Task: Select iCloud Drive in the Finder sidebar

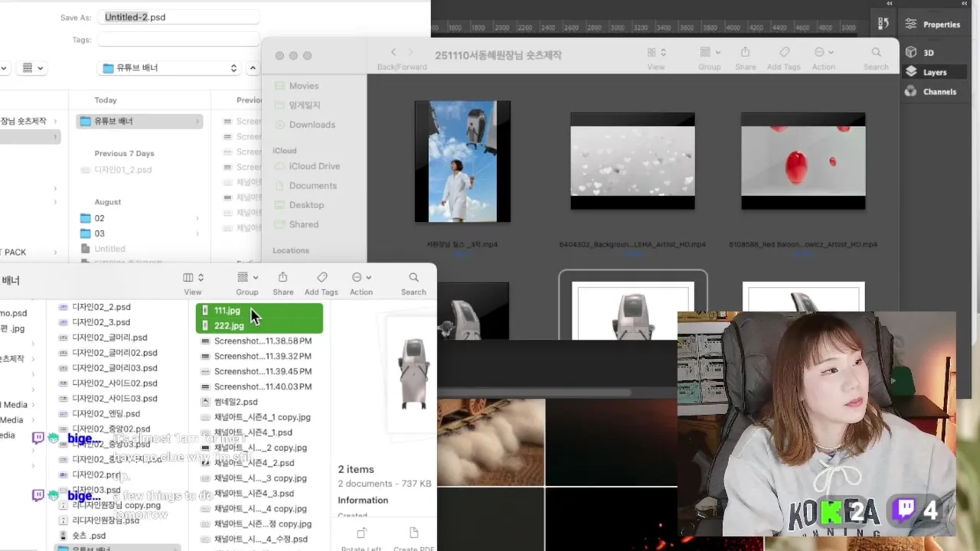Action: [314, 166]
